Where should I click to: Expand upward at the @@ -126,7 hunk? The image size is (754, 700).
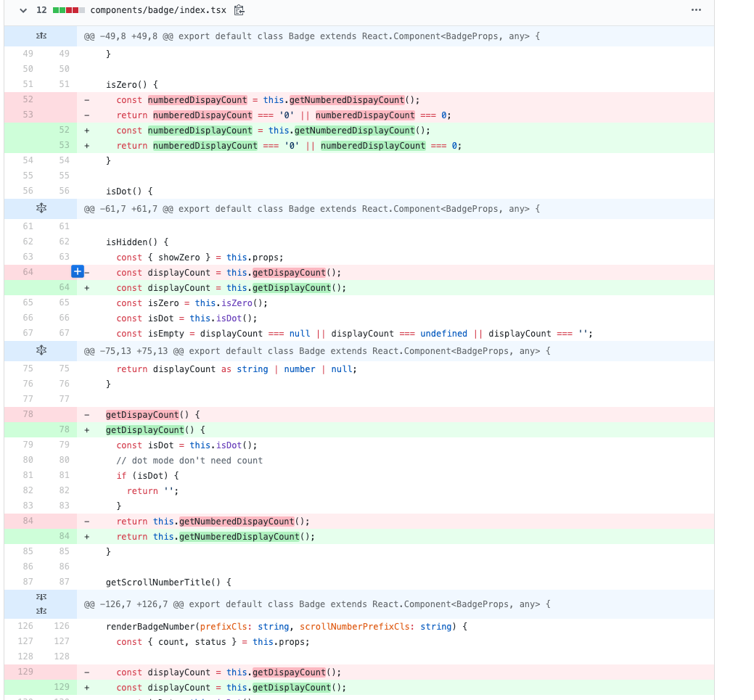[41, 611]
